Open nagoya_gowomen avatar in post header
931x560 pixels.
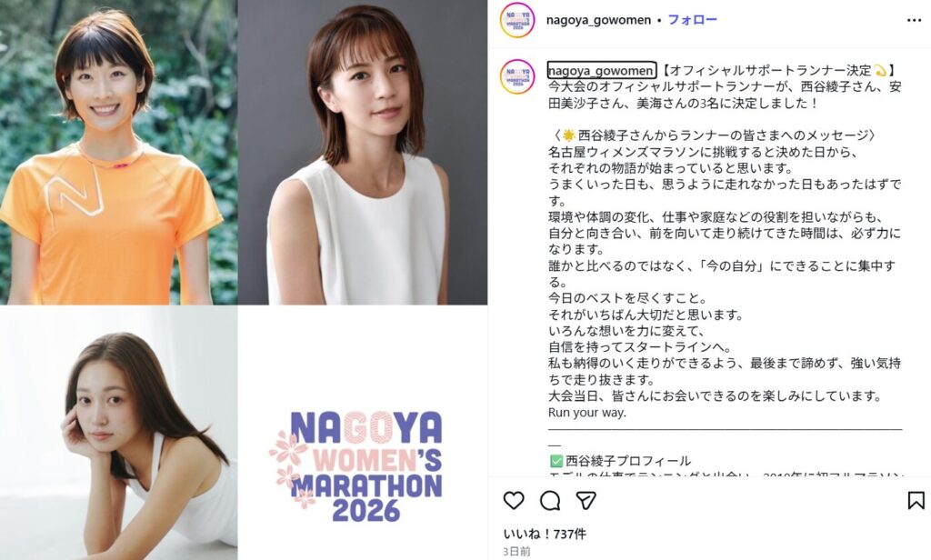(x=517, y=20)
